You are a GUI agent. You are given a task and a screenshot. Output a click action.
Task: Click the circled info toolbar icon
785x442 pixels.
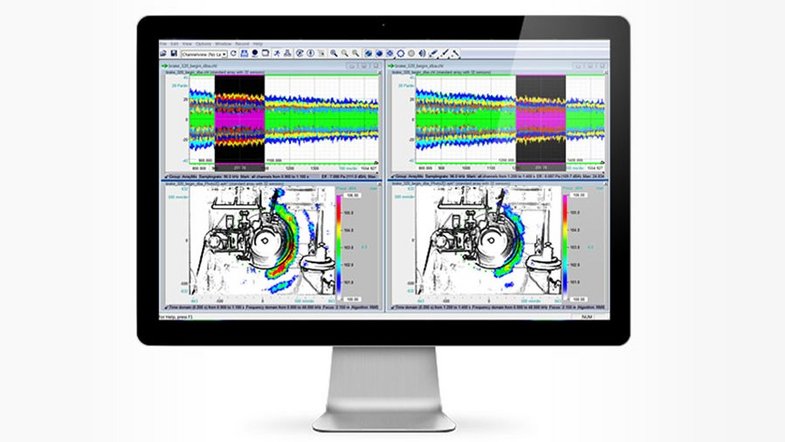(x=310, y=53)
